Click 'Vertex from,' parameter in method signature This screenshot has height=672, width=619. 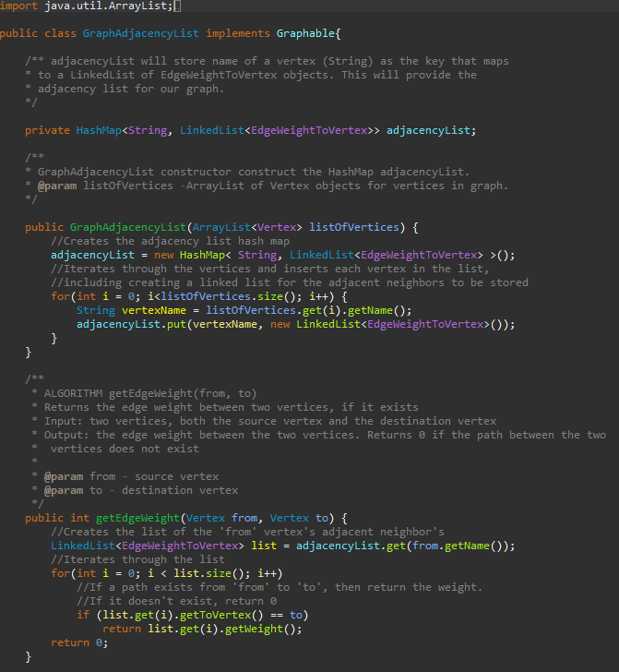coord(224,518)
